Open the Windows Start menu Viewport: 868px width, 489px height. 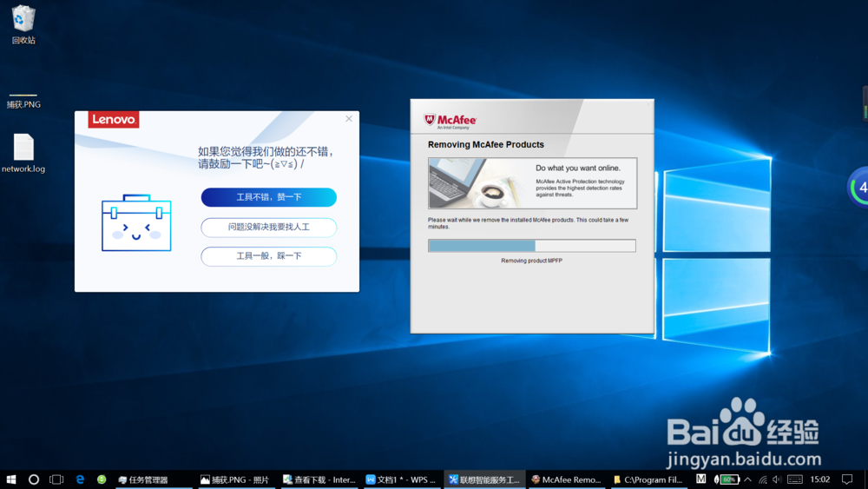(11, 479)
